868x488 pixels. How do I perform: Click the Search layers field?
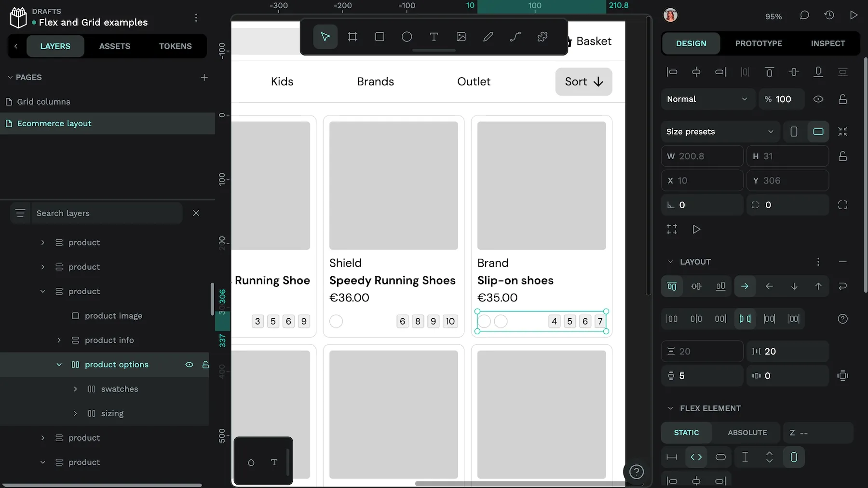106,213
